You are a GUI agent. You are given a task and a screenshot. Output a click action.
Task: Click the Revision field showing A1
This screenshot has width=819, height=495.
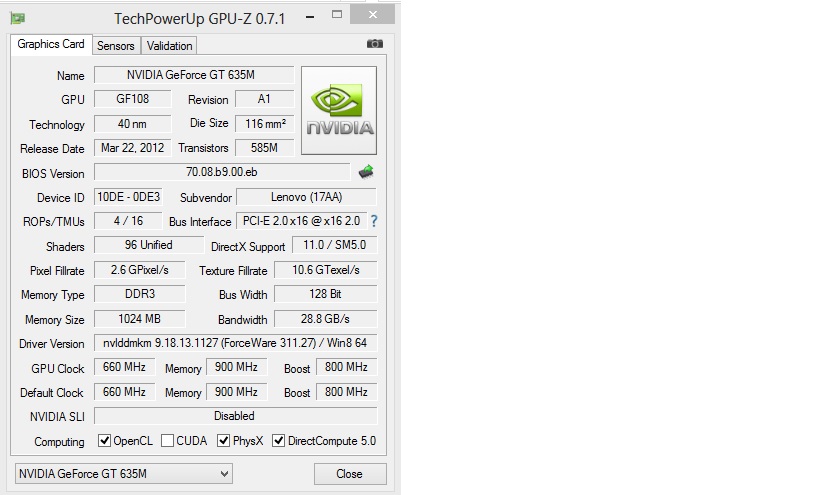click(264, 99)
